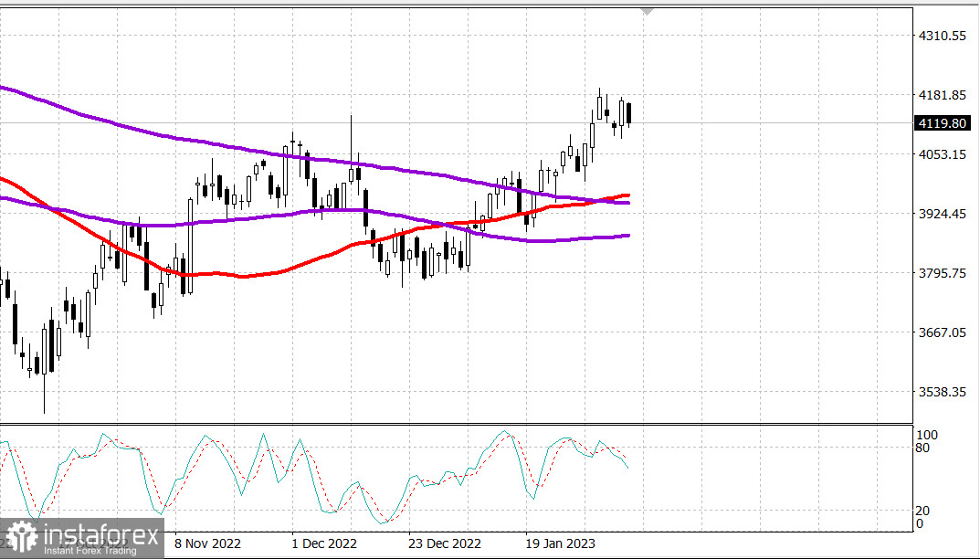This screenshot has width=980, height=559.
Task: Select the 3538.35 price scale value
Action: (942, 392)
